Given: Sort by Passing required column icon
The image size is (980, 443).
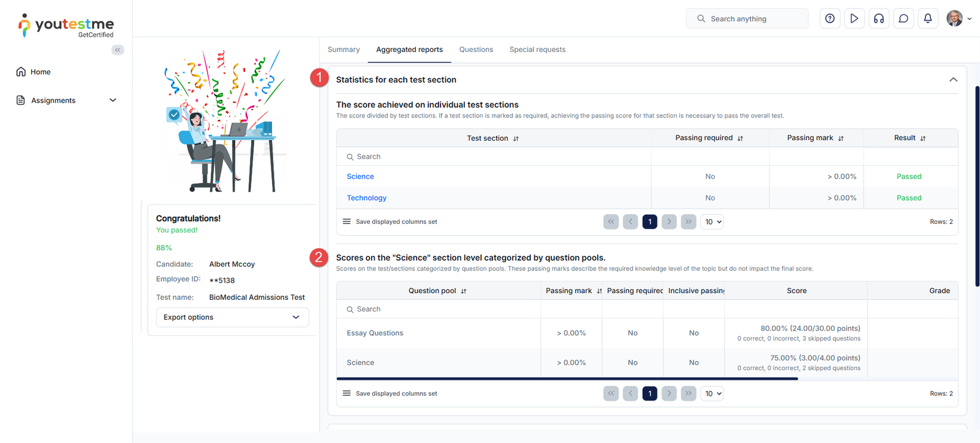Looking at the screenshot, I should 740,139.
